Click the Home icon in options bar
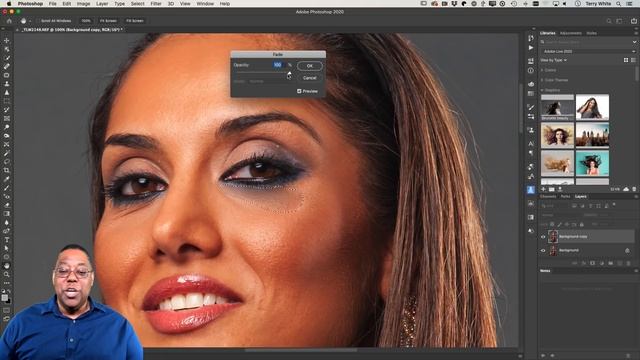 click(x=9, y=20)
